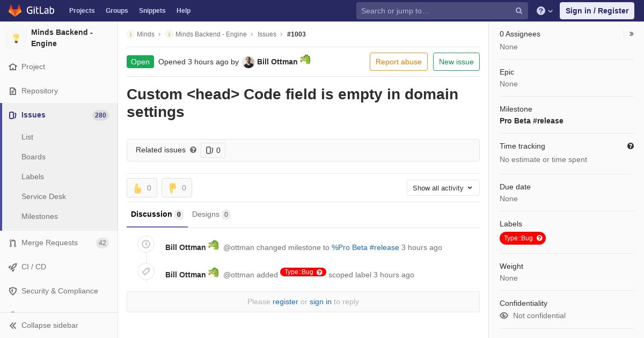644x338 pixels.
Task: Click the New issue button
Action: (456, 62)
